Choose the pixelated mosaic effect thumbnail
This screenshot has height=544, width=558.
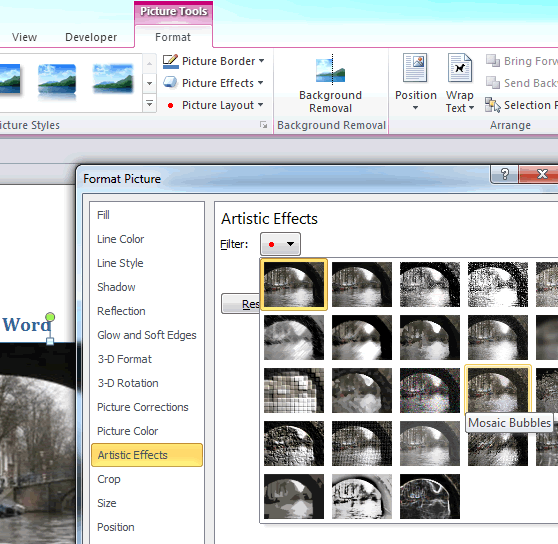tap(294, 391)
